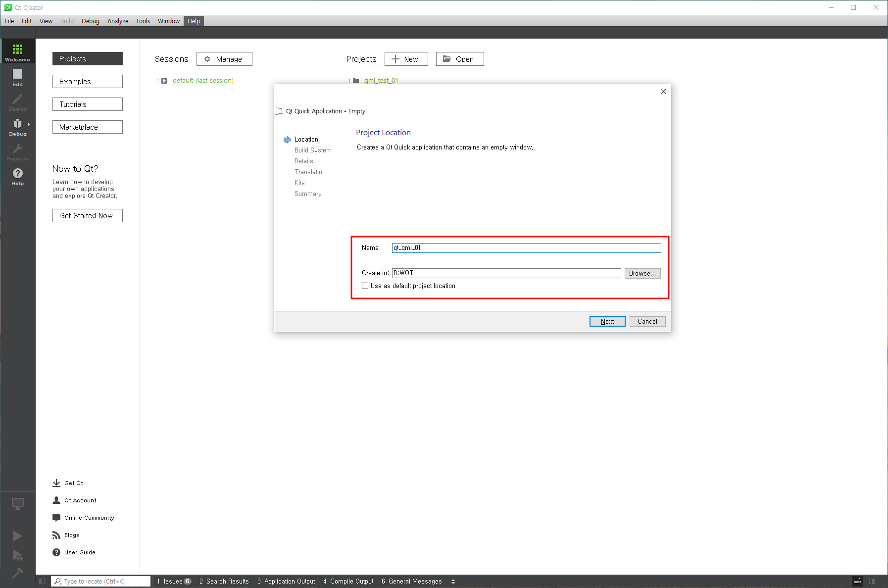The image size is (888, 588).
Task: Open the General Messages pane
Action: [x=412, y=581]
